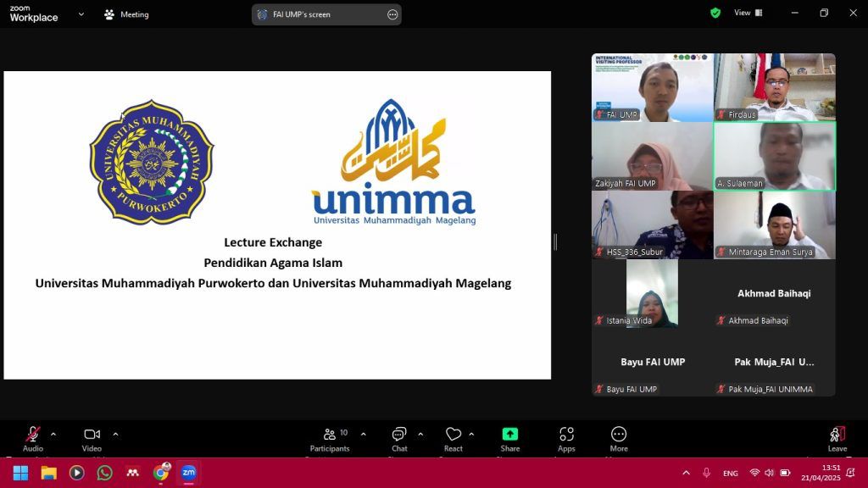868x488 pixels.
Task: Click the unimma logo on shared slide
Action: [393, 162]
